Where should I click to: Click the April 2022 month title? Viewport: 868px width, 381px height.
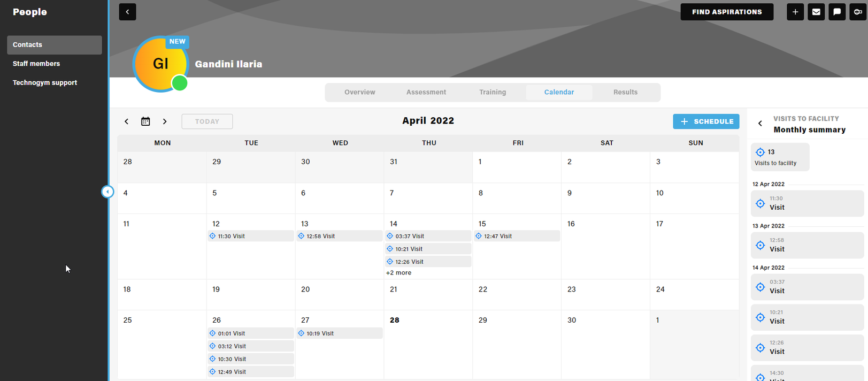pos(428,121)
